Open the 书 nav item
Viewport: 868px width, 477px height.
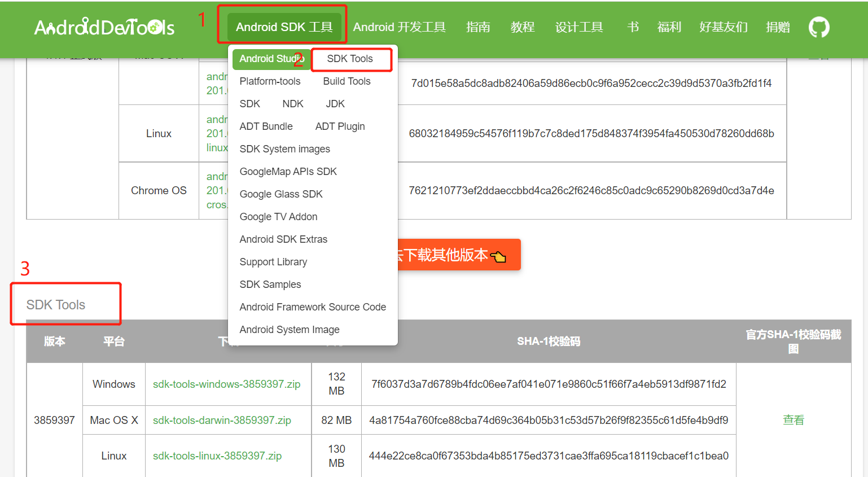click(633, 27)
